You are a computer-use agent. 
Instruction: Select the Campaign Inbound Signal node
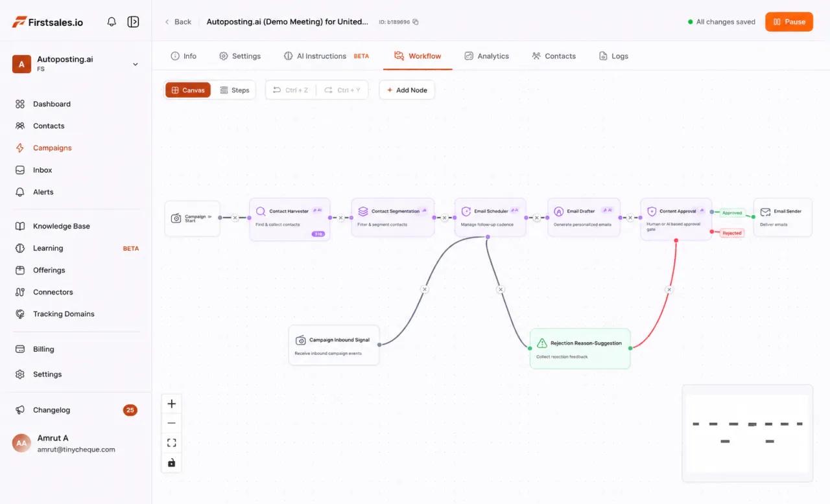coord(334,345)
